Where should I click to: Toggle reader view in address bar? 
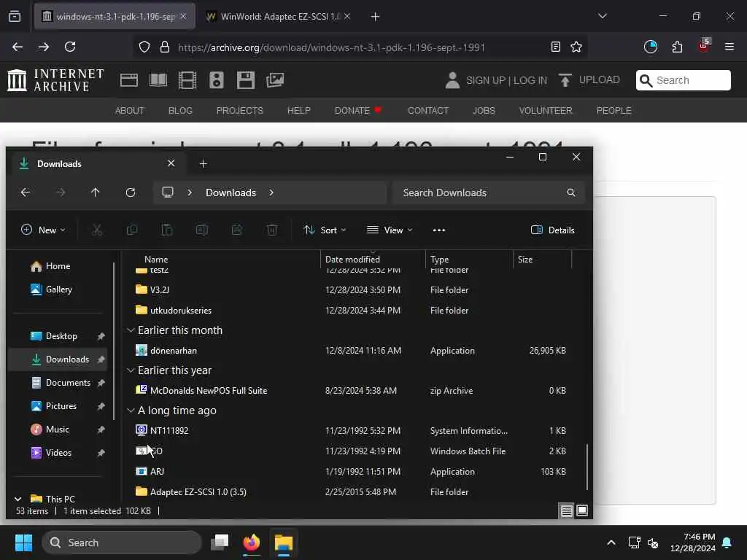tap(555, 47)
